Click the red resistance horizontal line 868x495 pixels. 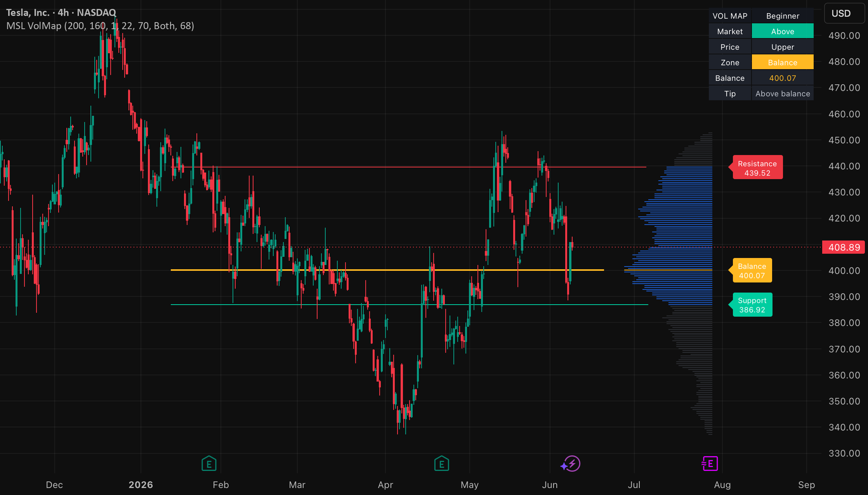click(408, 167)
